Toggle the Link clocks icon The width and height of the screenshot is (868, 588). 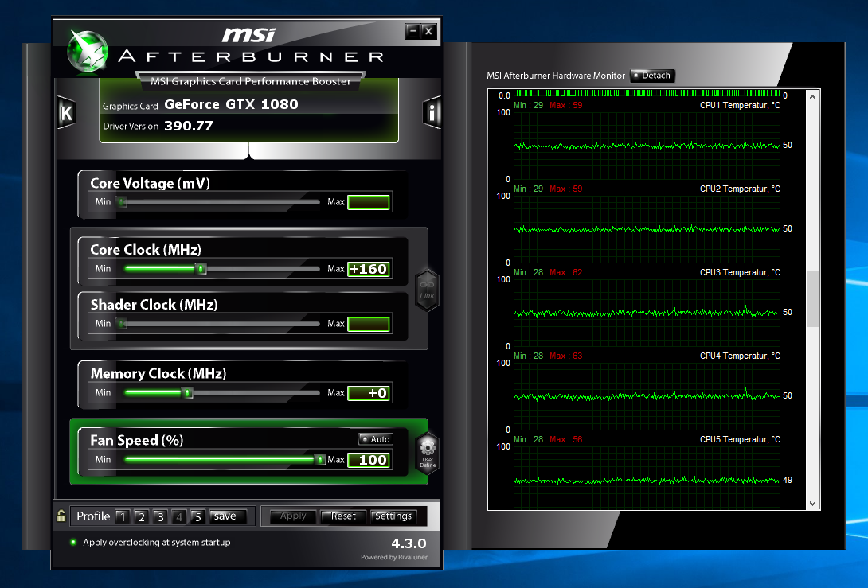[427, 290]
